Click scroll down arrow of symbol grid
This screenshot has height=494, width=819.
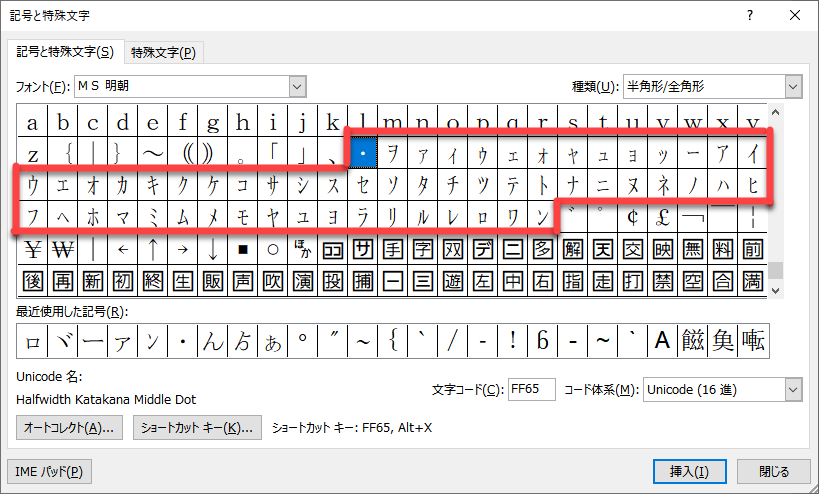tap(776, 289)
